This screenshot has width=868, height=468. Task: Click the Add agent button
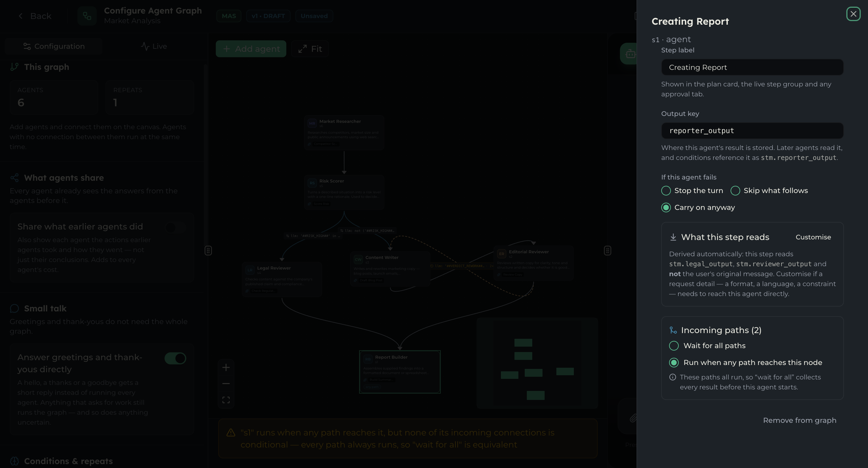(251, 49)
